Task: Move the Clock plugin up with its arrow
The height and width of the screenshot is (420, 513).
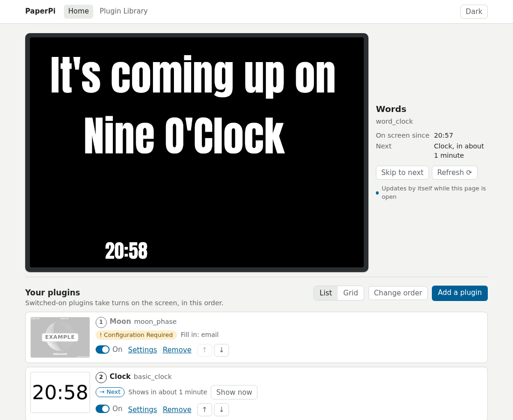Action: (x=205, y=410)
